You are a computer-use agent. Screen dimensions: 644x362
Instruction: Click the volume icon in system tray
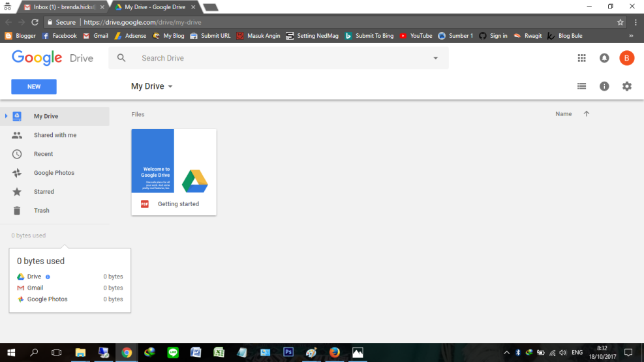pyautogui.click(x=563, y=353)
